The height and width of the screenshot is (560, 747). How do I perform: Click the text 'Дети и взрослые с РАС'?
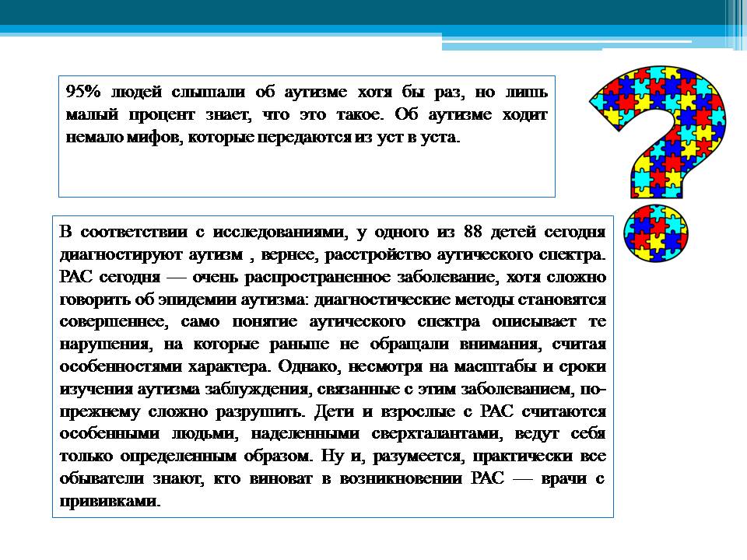413,411
